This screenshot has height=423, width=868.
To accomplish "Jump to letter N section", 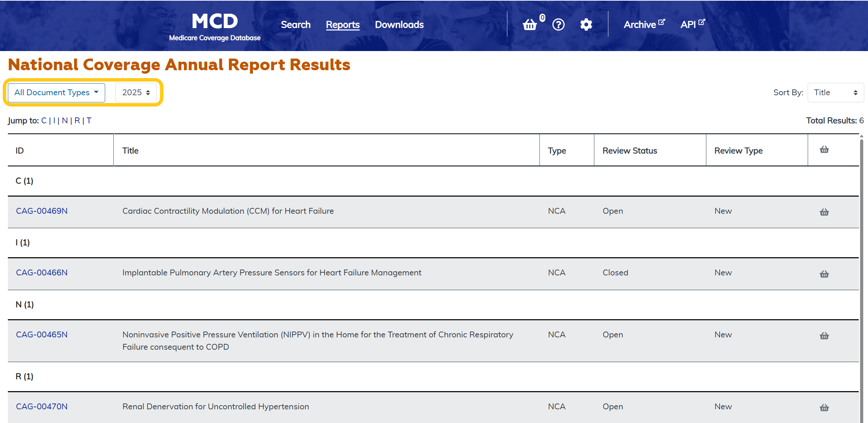I will (x=65, y=121).
